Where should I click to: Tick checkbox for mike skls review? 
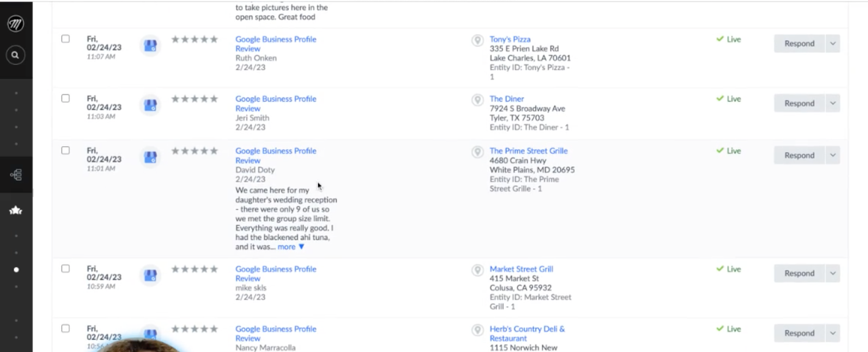point(66,268)
